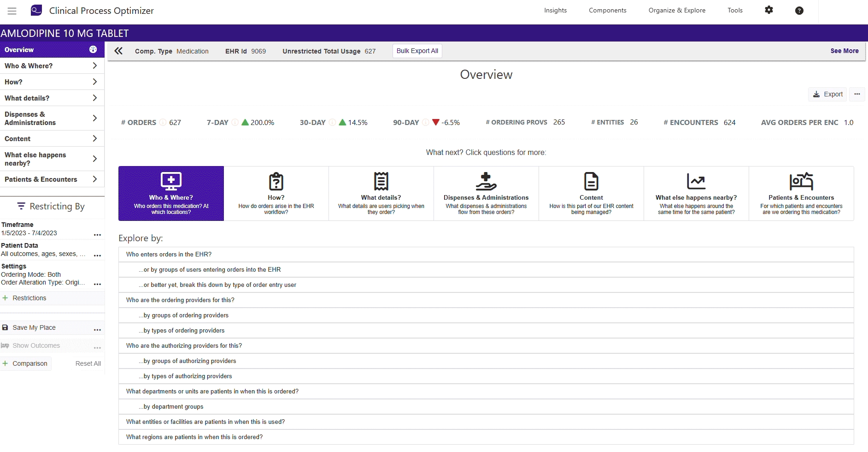Add a Comparison from the sidebar

pyautogui.click(x=26, y=363)
